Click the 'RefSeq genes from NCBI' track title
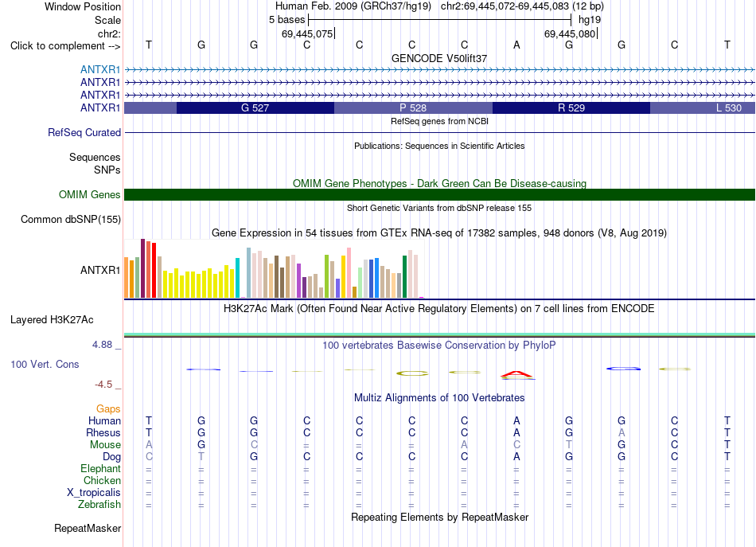Image resolution: width=756 pixels, height=547 pixels. pyautogui.click(x=439, y=121)
